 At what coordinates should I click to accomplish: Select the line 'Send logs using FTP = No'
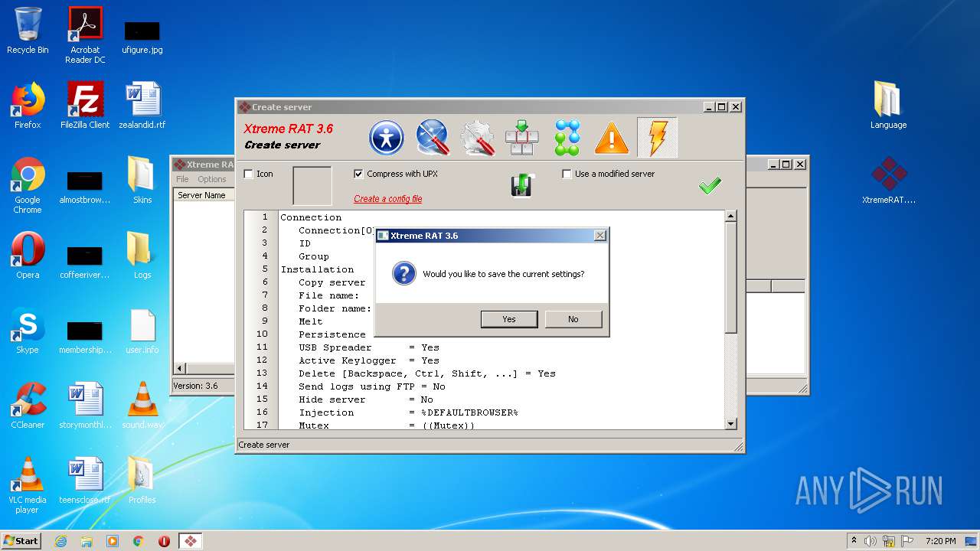pyautogui.click(x=372, y=386)
